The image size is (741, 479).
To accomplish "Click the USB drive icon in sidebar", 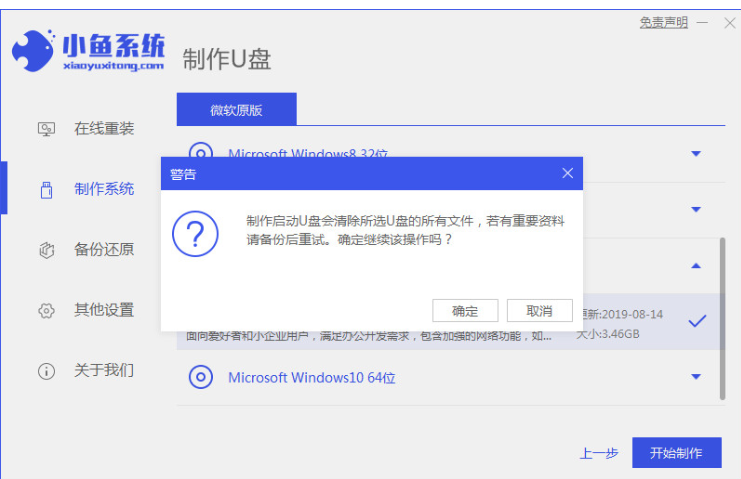I will pyautogui.click(x=46, y=190).
